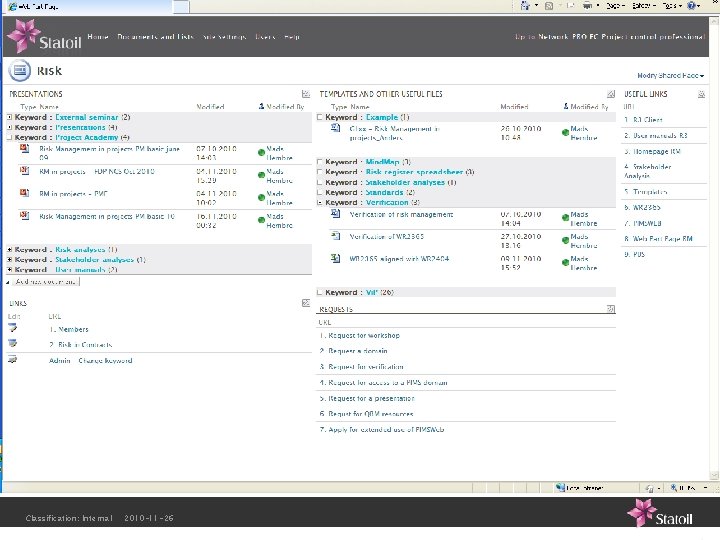Open Modify Shared Page dropdown
Image resolution: width=720 pixels, height=540 pixels.
(x=670, y=75)
